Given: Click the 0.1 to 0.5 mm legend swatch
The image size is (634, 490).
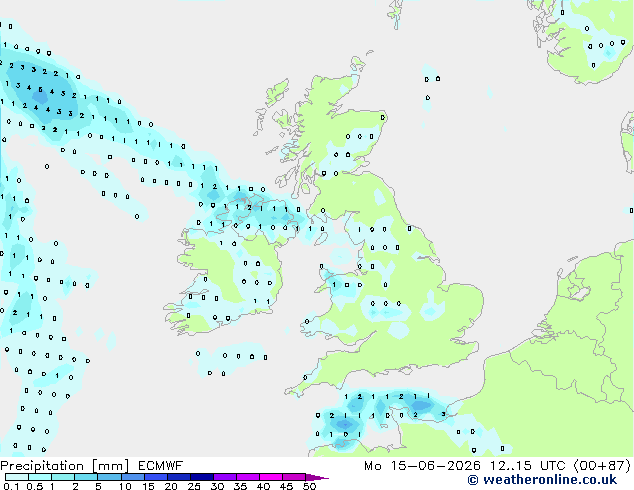Looking at the screenshot, I should 17,477.
